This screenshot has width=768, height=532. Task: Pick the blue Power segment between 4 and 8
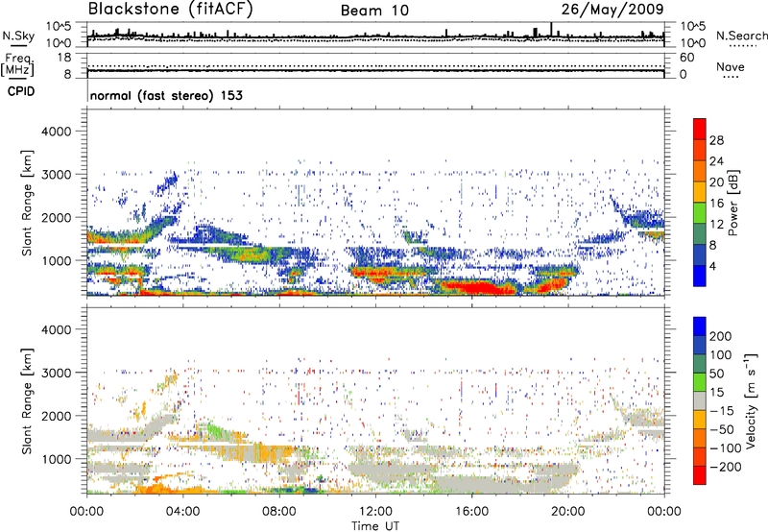(x=700, y=255)
